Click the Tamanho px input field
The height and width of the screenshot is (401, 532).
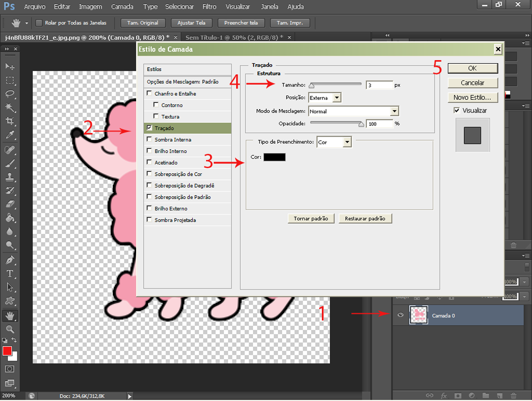click(379, 85)
